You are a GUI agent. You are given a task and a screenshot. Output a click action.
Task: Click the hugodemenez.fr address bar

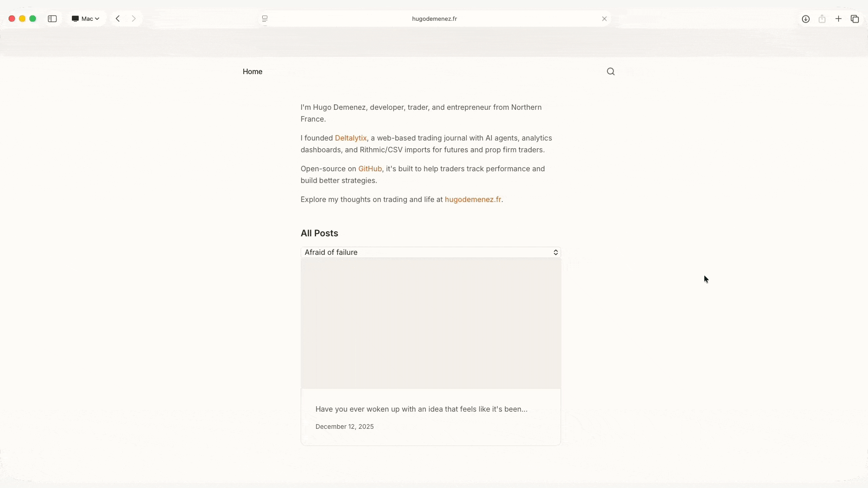[x=434, y=19]
